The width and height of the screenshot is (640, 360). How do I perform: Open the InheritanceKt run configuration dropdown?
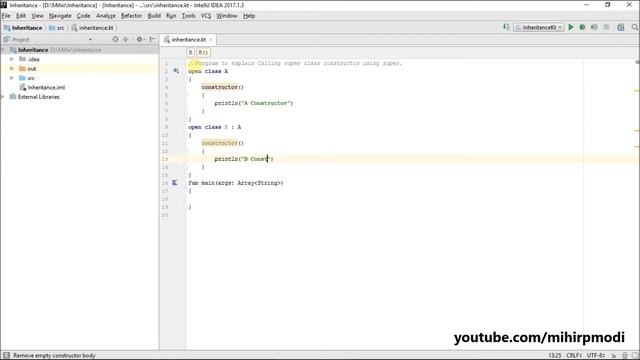(539, 27)
